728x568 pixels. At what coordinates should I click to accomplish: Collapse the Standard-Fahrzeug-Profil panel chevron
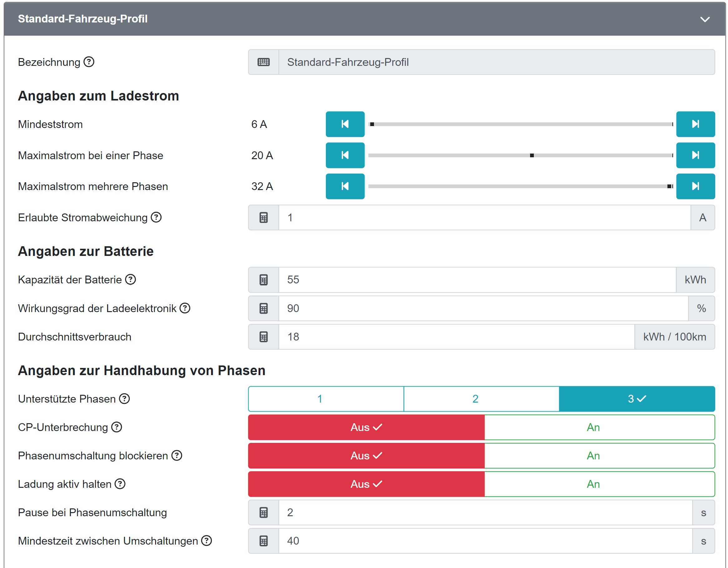point(704,19)
